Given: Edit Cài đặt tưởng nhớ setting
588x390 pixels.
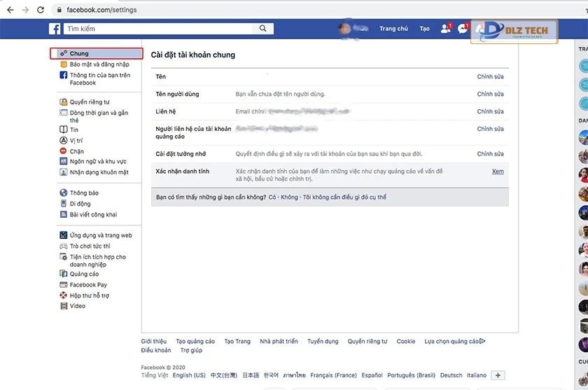Looking at the screenshot, I should tap(490, 153).
